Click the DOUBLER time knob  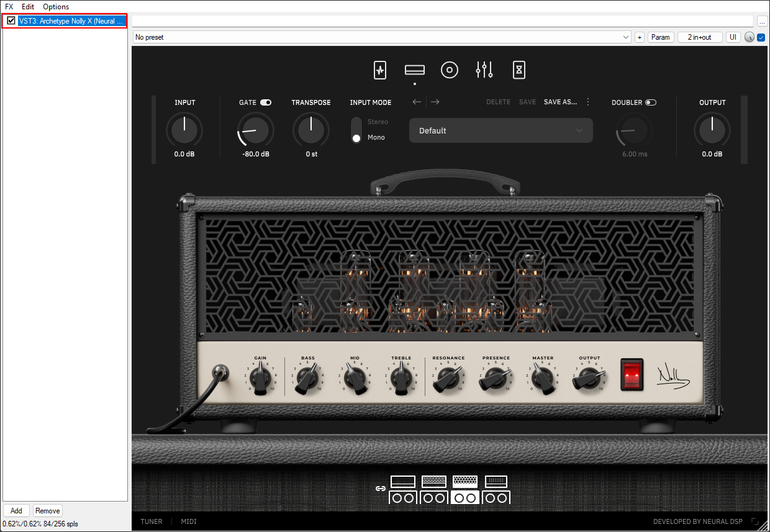(x=635, y=130)
